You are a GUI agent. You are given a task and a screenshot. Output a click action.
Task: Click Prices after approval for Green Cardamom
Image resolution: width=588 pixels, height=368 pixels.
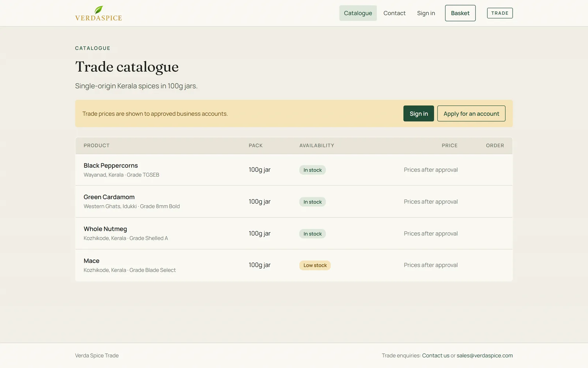point(431,202)
